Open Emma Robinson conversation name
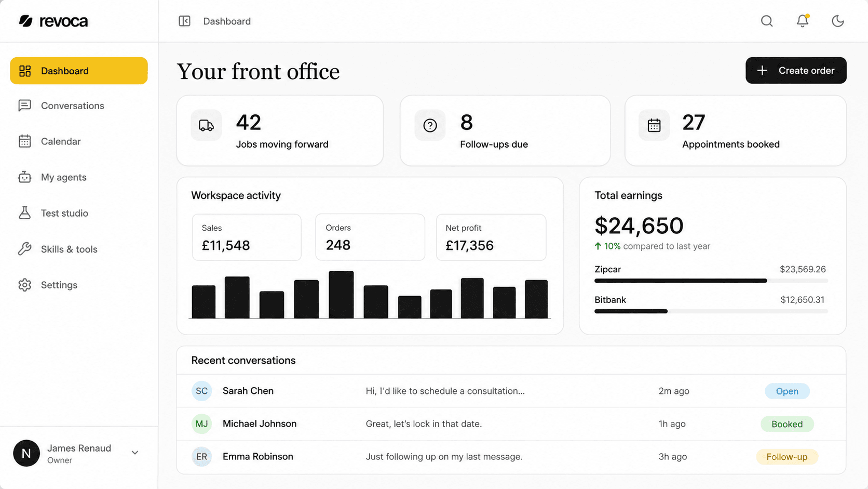 pyautogui.click(x=258, y=456)
